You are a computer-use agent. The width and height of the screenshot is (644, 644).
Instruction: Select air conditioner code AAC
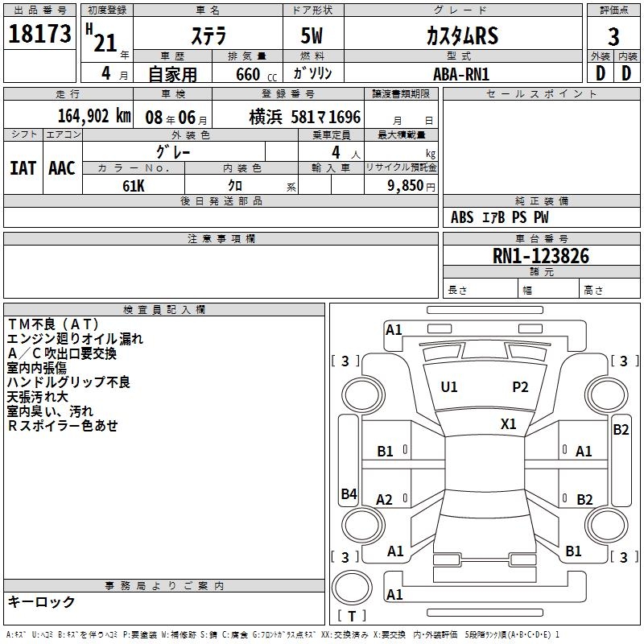pos(62,168)
